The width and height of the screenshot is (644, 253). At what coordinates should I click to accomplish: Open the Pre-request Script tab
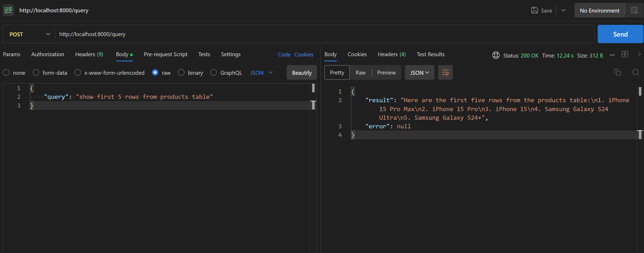166,54
